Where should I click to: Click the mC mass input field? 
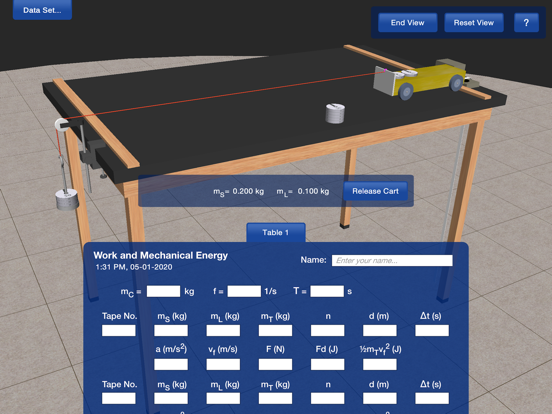pos(163,291)
